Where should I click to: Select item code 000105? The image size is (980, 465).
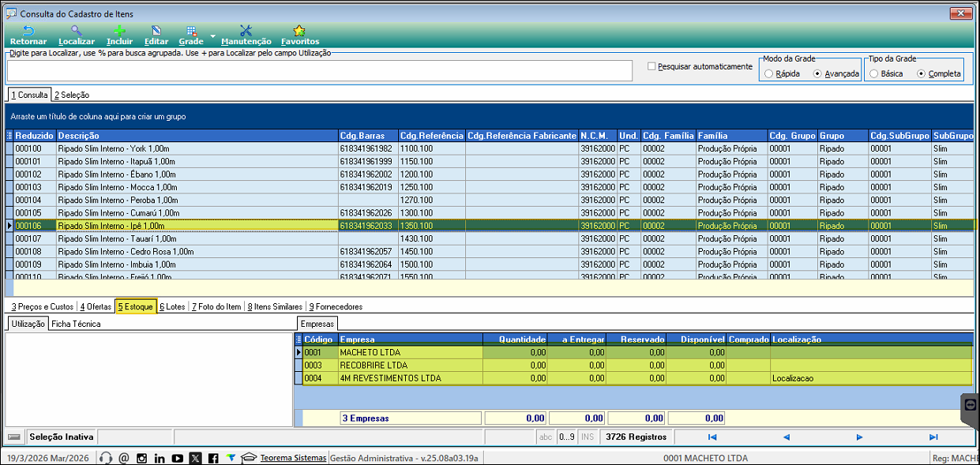[35, 213]
